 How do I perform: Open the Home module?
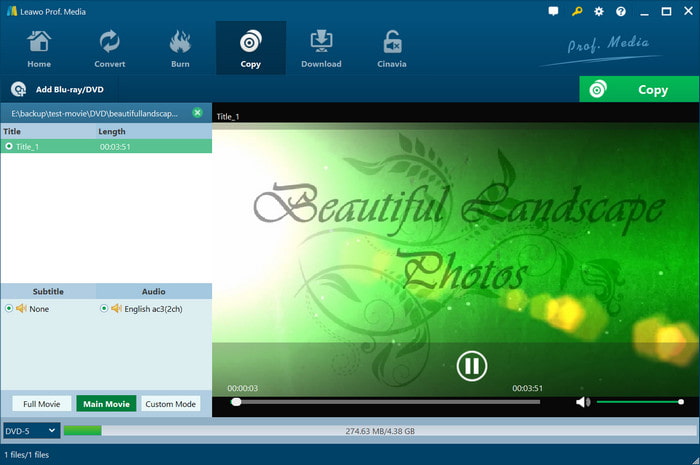[39, 48]
